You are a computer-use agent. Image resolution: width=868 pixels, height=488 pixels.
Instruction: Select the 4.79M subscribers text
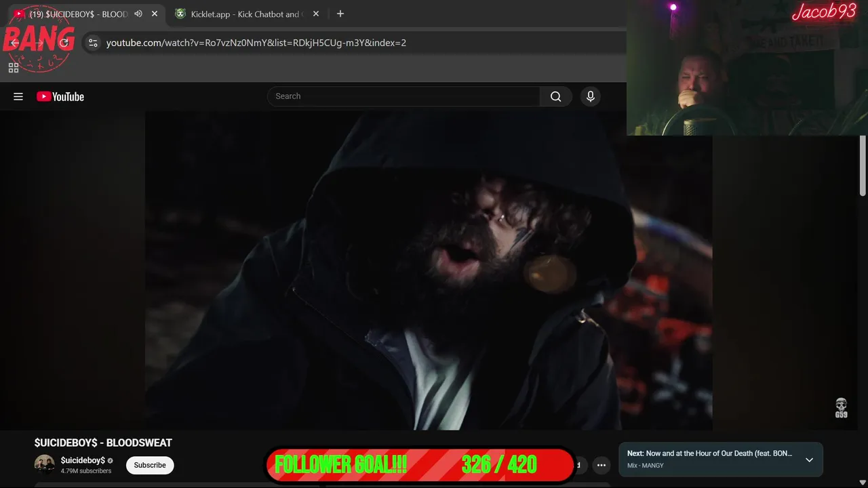(x=86, y=471)
